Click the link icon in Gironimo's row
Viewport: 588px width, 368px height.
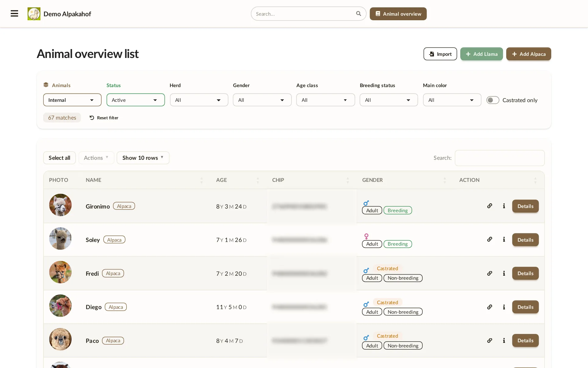coord(490,206)
